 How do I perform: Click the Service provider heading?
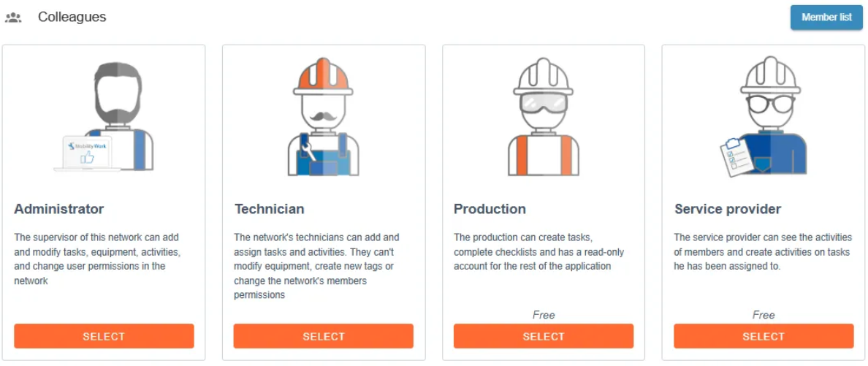point(728,210)
